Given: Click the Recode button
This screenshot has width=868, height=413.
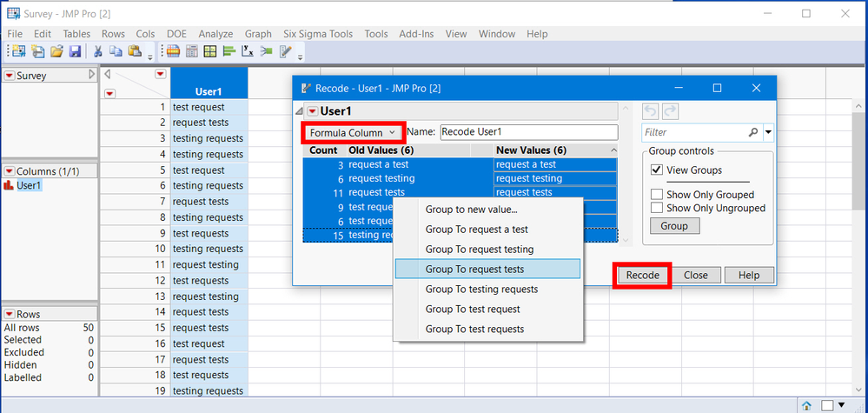Looking at the screenshot, I should point(643,275).
